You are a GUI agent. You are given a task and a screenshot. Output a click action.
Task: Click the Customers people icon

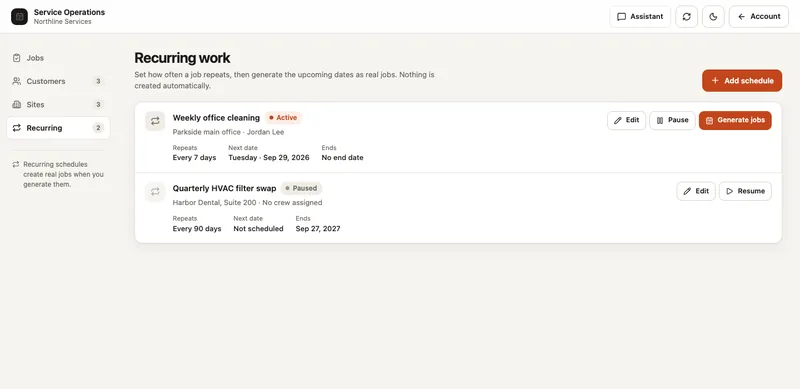[17, 81]
